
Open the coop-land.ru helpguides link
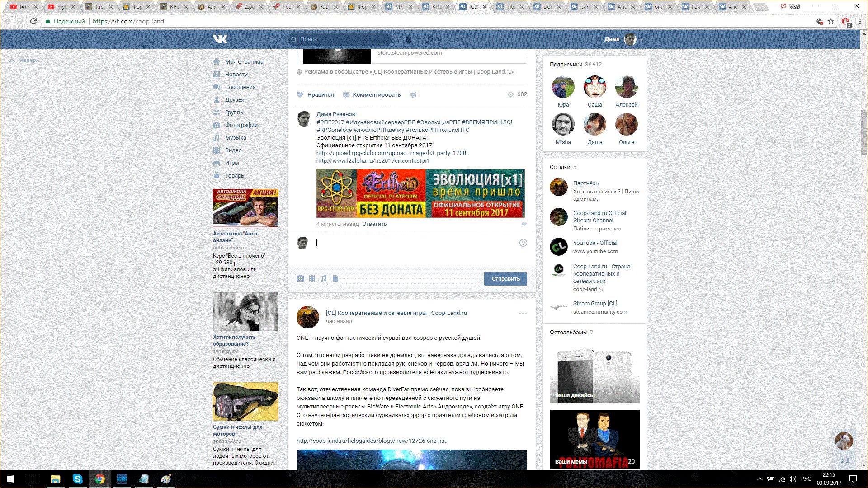pyautogui.click(x=372, y=441)
